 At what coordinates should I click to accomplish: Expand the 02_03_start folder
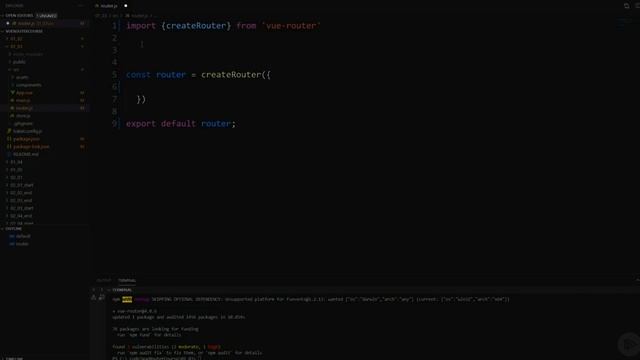[x=22, y=208]
